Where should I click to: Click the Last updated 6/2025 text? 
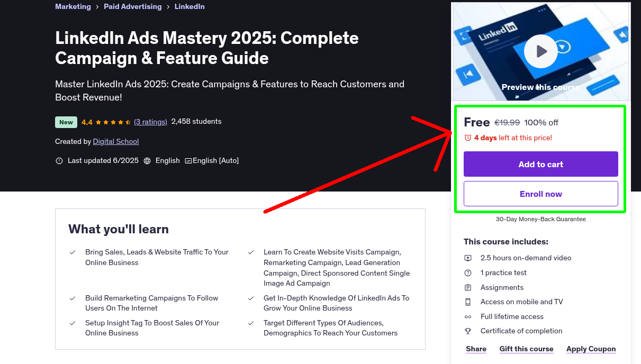click(103, 161)
